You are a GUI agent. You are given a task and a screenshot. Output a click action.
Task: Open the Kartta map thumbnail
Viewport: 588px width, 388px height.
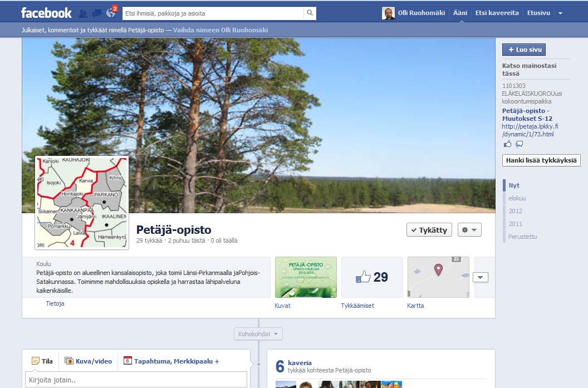(x=438, y=277)
